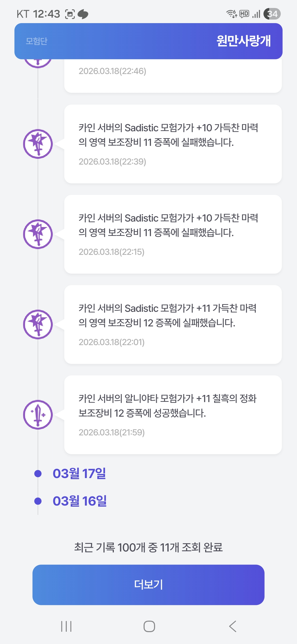Tap the 더보기 load more button
The width and height of the screenshot is (297, 644).
pyautogui.click(x=148, y=585)
